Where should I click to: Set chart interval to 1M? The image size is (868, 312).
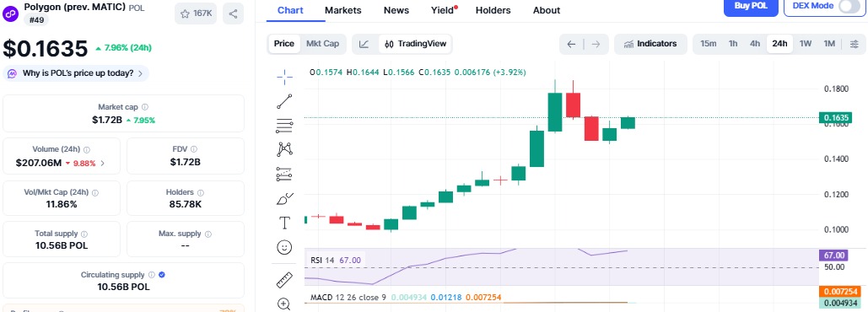click(x=828, y=44)
